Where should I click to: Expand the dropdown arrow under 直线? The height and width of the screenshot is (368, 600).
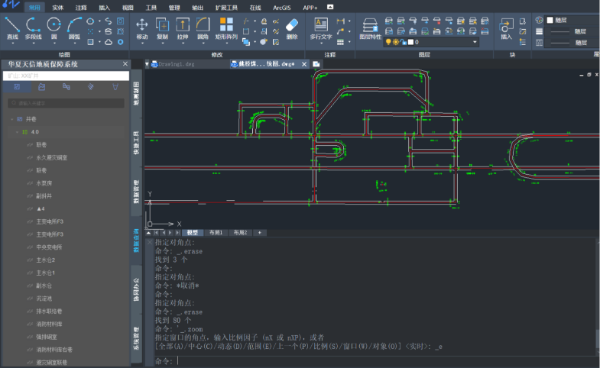(x=12, y=43)
